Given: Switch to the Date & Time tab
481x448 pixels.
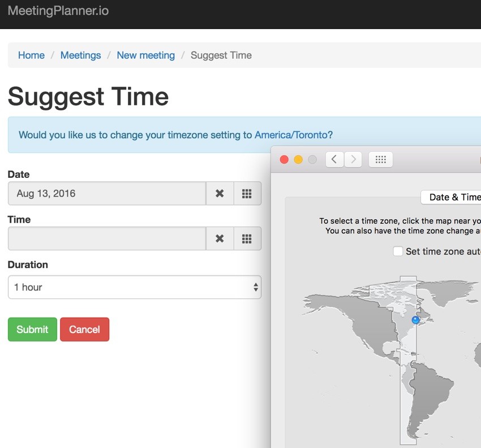Looking at the screenshot, I should tap(451, 197).
